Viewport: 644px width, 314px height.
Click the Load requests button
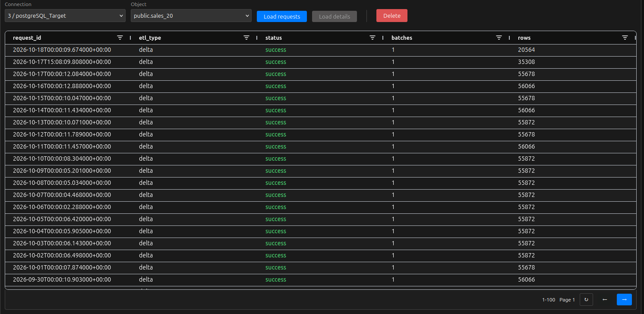click(x=282, y=16)
